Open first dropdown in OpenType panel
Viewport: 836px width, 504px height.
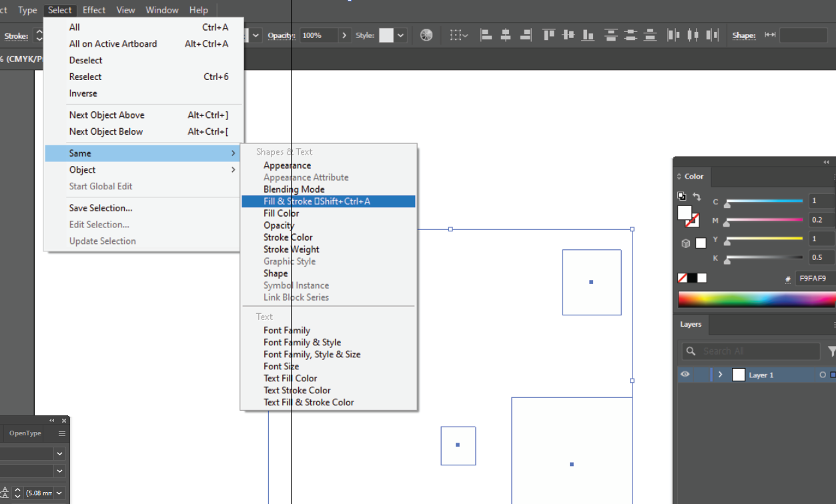coord(60,453)
